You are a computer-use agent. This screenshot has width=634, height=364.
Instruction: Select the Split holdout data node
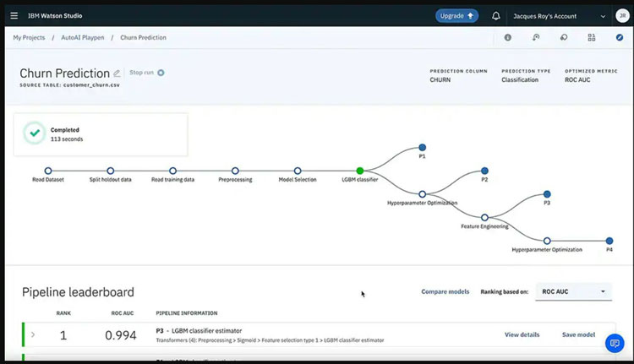point(111,171)
